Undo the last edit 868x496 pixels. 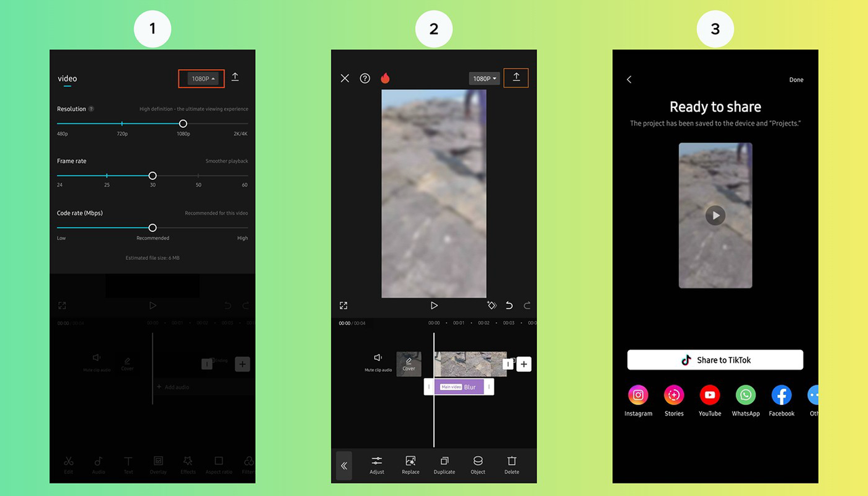[x=509, y=305]
